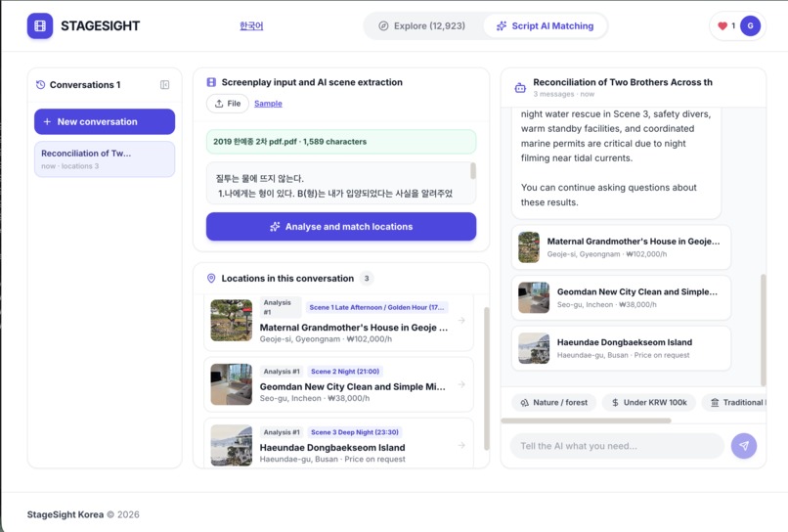Screen dimensions: 788x532
Task: Click the screenplay text area scrollbar
Action: coord(473,171)
